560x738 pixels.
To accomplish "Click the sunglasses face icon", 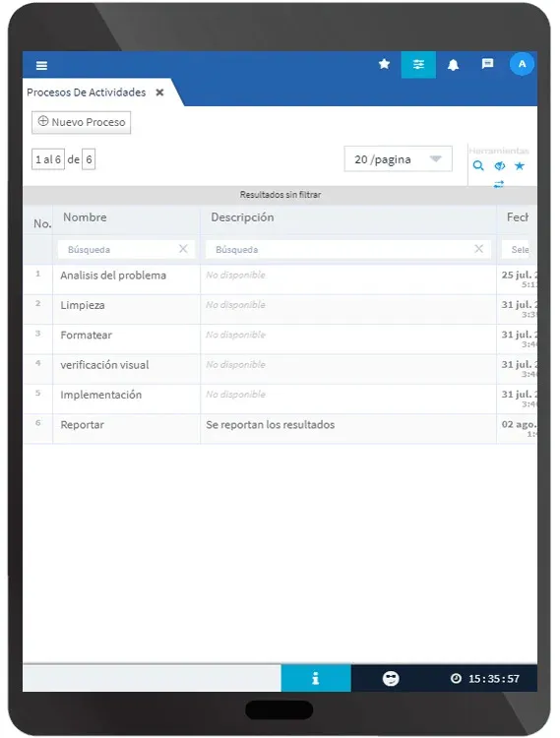I will 391,678.
